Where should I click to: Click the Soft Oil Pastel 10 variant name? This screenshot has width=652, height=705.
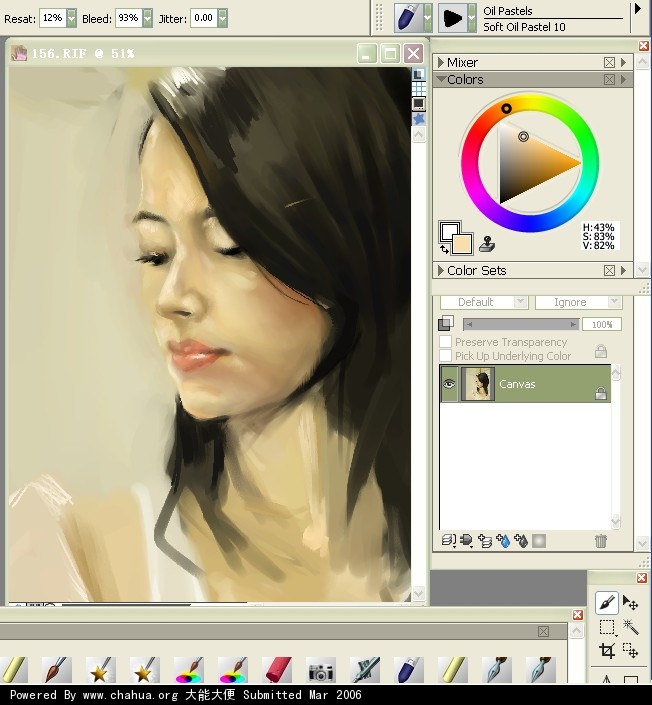coord(524,27)
